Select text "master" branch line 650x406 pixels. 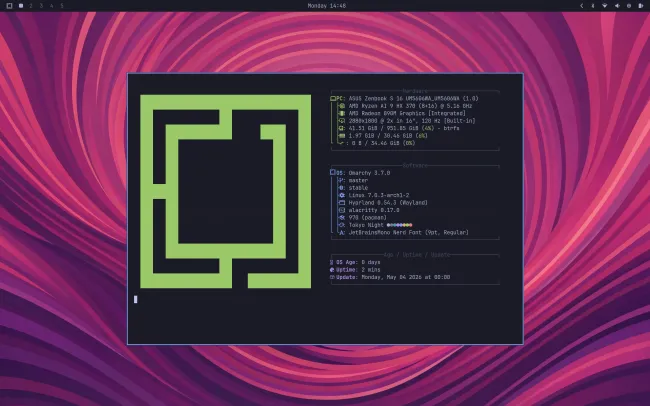(x=358, y=181)
